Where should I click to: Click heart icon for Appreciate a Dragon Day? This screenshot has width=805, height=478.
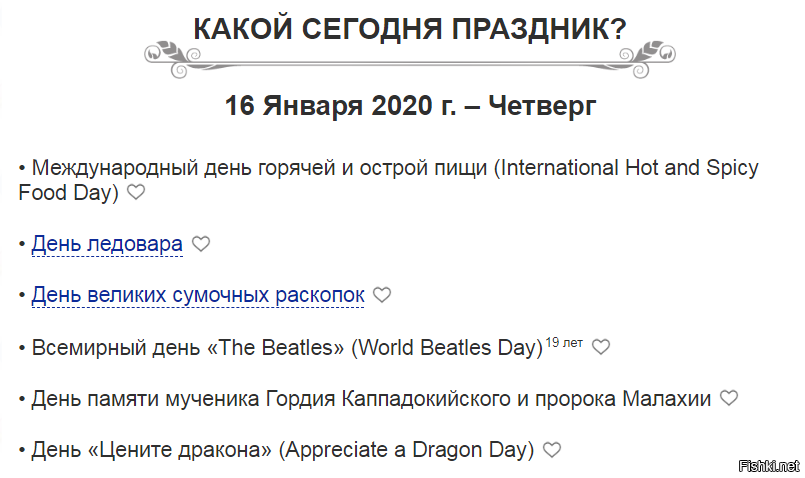tap(552, 450)
